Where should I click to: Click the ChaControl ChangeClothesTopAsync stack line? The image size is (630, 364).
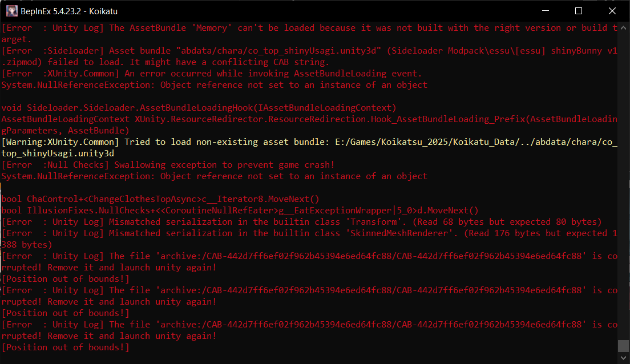(160, 199)
